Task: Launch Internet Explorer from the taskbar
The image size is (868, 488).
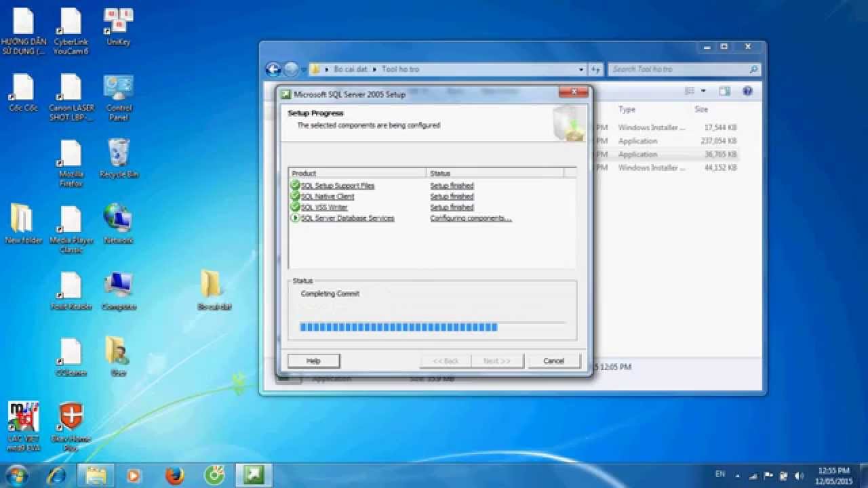Action: click(56, 475)
